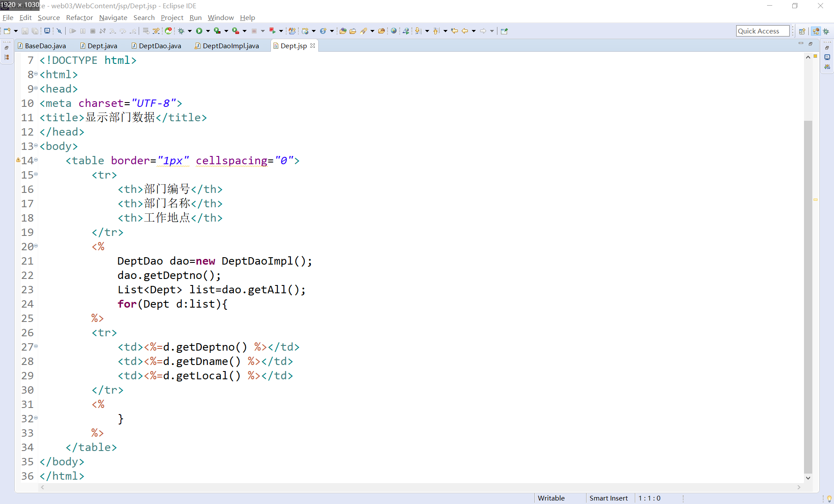Viewport: 834px width, 504px height.
Task: Click the warning marker on line 14
Action: pos(18,160)
